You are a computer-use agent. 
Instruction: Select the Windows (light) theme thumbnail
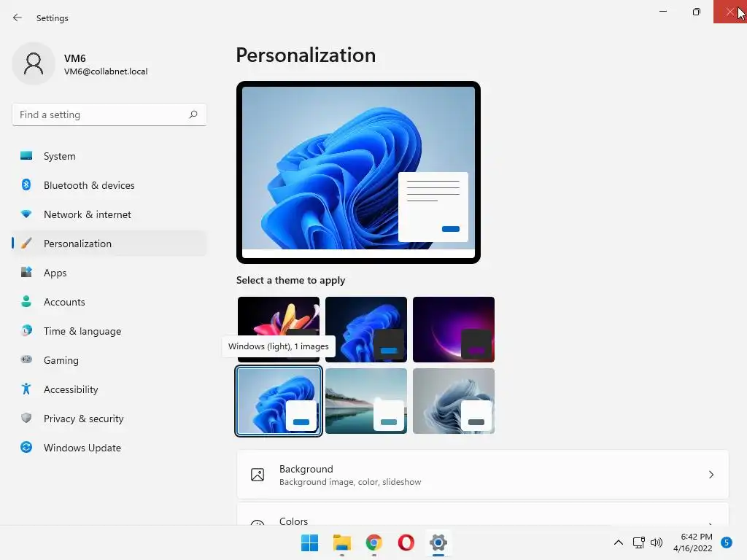click(x=278, y=401)
